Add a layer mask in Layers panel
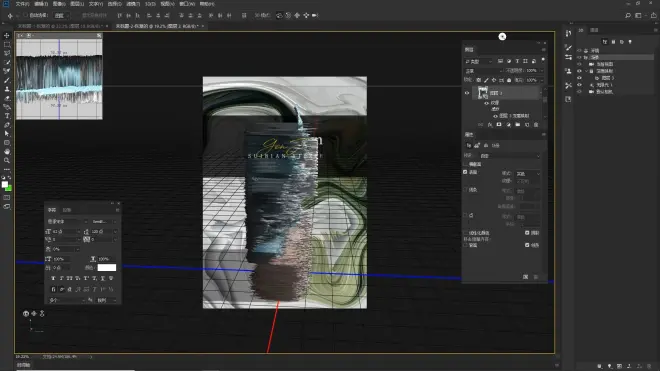 click(x=499, y=125)
